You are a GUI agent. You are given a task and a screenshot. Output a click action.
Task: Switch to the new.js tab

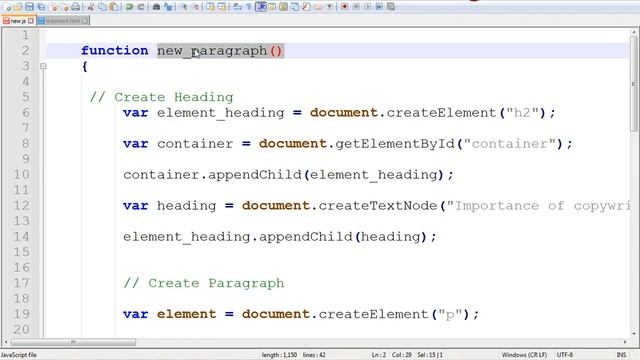pyautogui.click(x=18, y=20)
